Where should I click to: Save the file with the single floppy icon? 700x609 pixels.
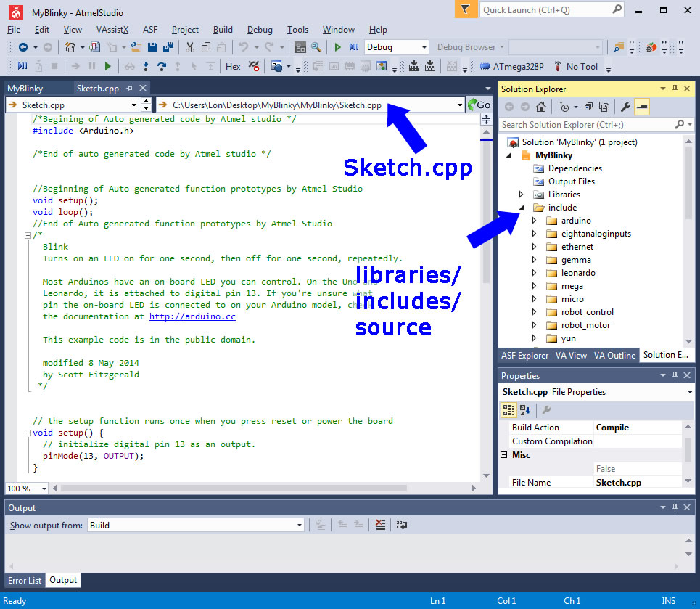tap(152, 47)
